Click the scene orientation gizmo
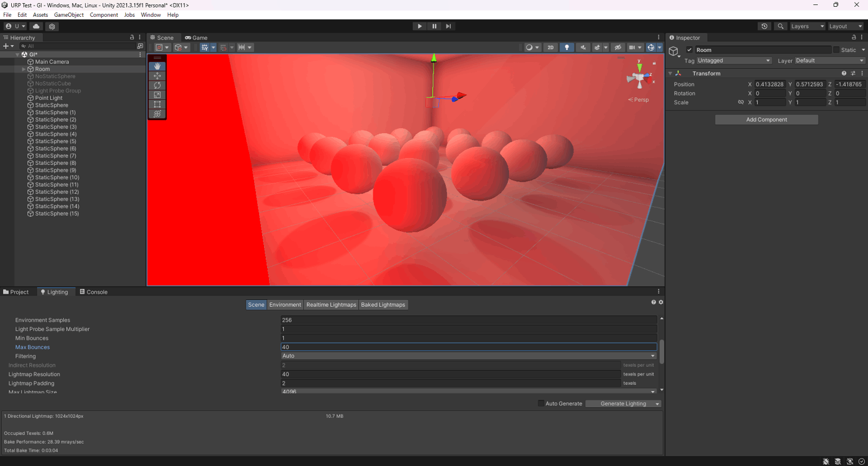The height and width of the screenshot is (466, 868). (x=640, y=77)
